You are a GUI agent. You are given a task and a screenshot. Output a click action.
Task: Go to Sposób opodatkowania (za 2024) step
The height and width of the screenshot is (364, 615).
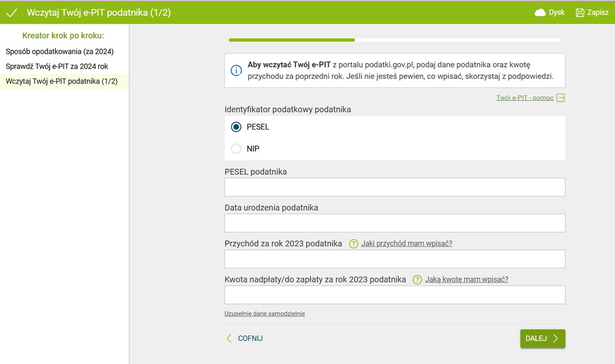pos(59,52)
